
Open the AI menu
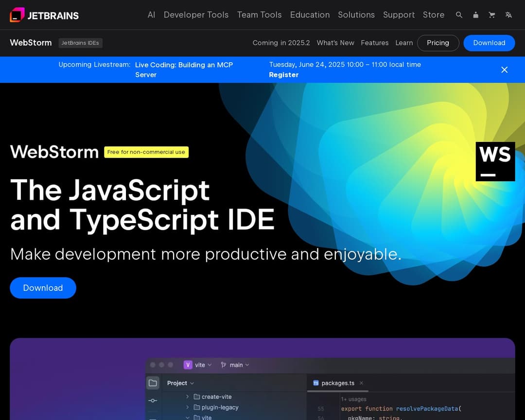click(151, 15)
